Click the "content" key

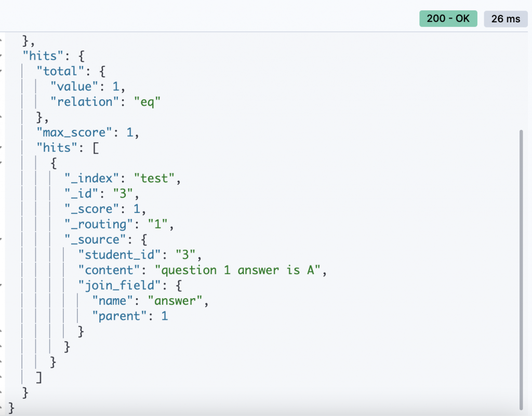pyautogui.click(x=109, y=270)
